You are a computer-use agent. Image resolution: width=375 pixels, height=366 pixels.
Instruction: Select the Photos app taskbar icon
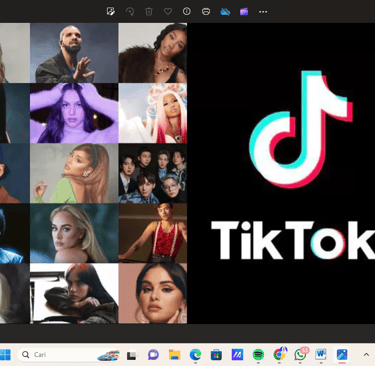tap(342, 355)
